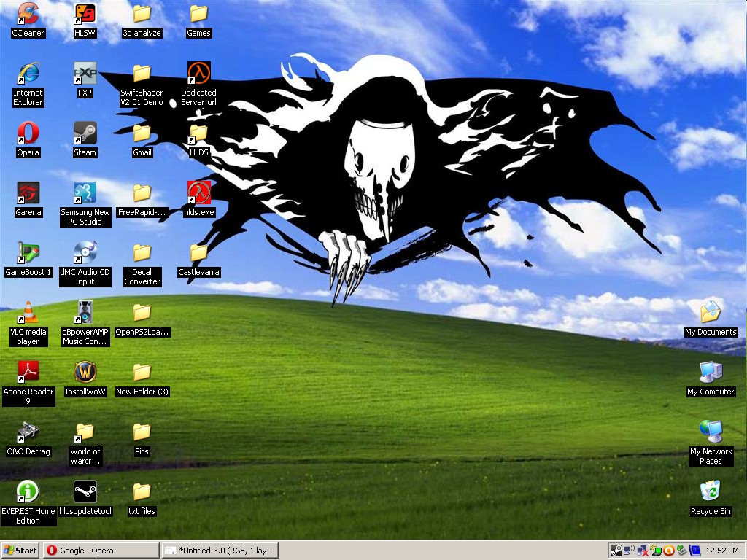Select the Dedicated Server.url shortcut

pyautogui.click(x=198, y=74)
